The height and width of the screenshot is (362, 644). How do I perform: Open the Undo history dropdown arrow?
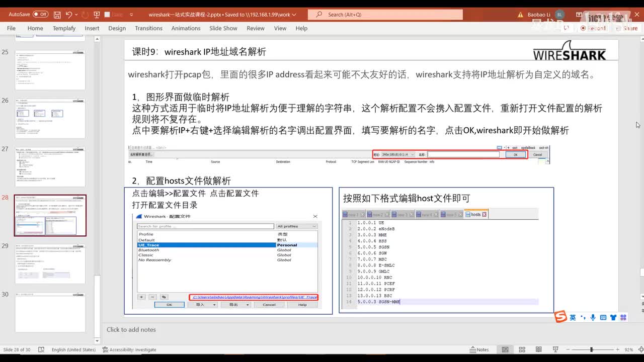tap(75, 15)
